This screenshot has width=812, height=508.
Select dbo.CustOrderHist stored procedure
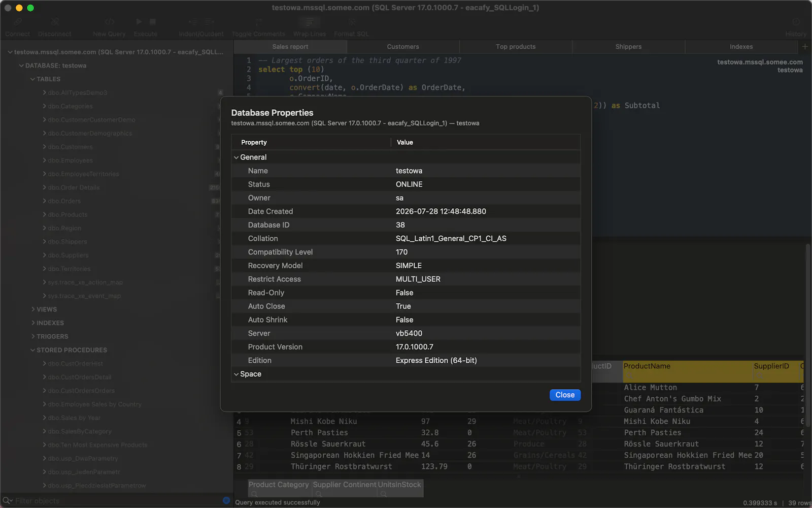tap(75, 364)
